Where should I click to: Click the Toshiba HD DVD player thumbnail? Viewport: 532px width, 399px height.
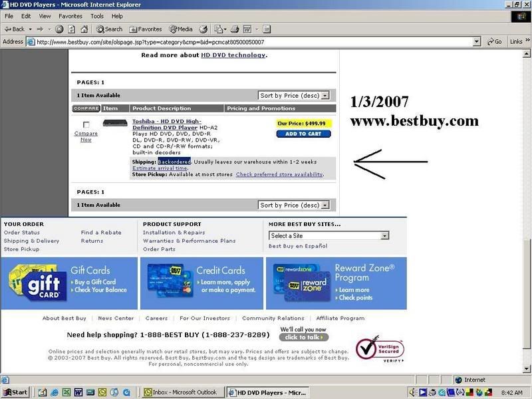pos(115,123)
